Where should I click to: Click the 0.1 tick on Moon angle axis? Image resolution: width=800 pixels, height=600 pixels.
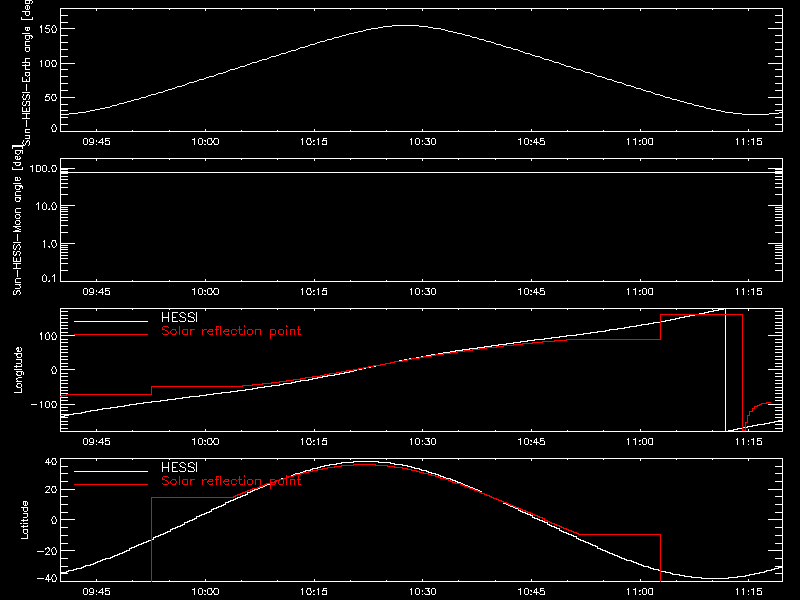pos(49,278)
